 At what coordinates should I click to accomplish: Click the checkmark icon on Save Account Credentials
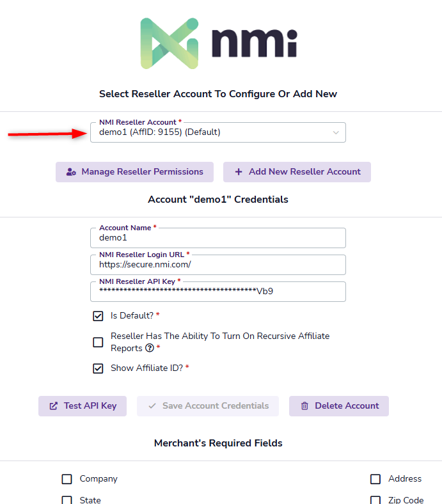pos(152,406)
